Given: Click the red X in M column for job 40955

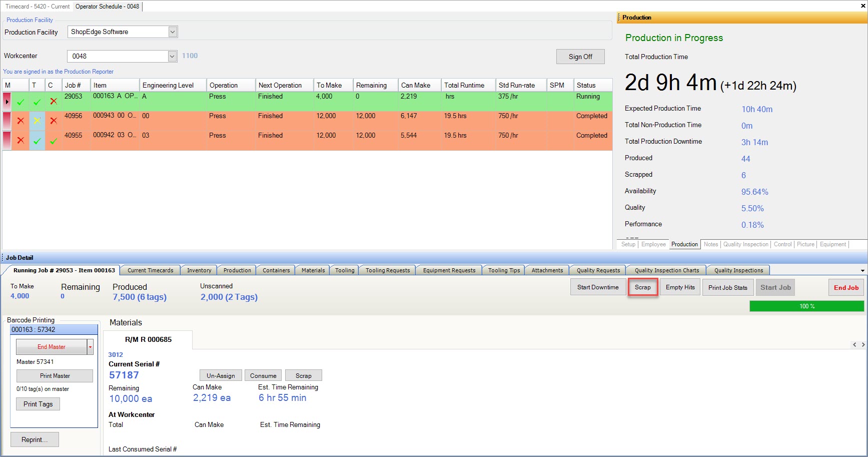Looking at the screenshot, I should (21, 141).
